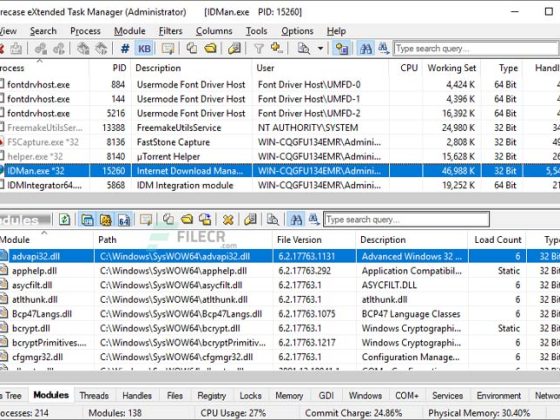Viewport: 560px width, 420px height.
Task: Click the orange X unload module icon
Action: 228,219
